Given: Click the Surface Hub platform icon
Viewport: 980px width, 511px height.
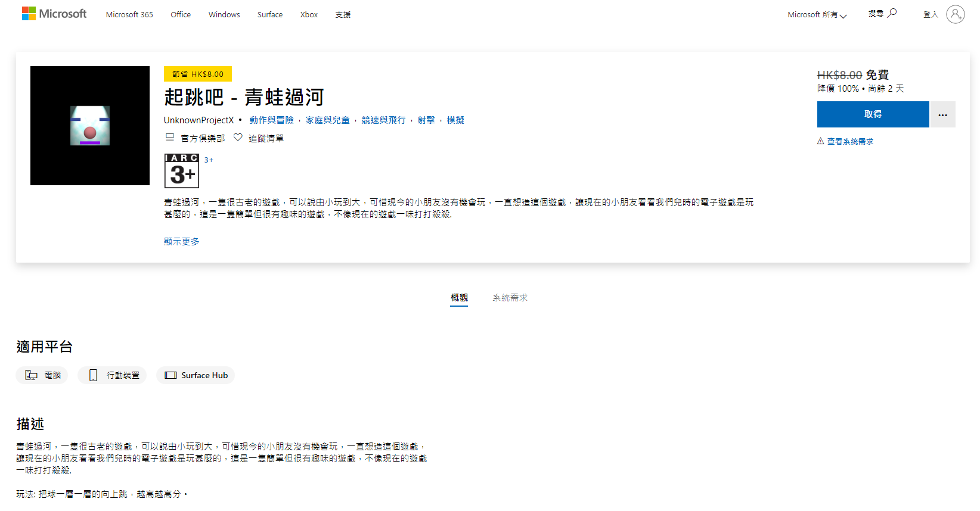Looking at the screenshot, I should (170, 375).
